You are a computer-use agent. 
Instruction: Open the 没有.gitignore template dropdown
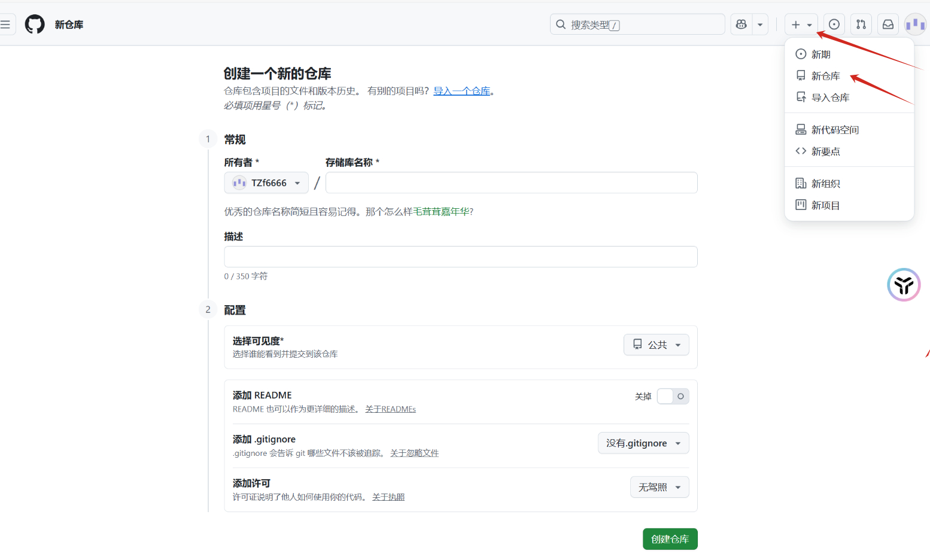click(643, 443)
